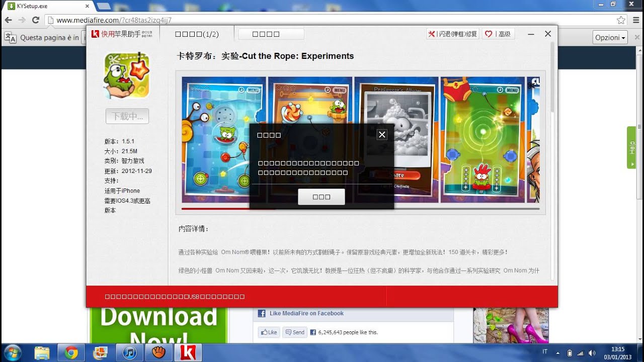The width and height of the screenshot is (644, 362).
Task: Click the screenshot gallery horizontal scrollbar
Action: 360,208
